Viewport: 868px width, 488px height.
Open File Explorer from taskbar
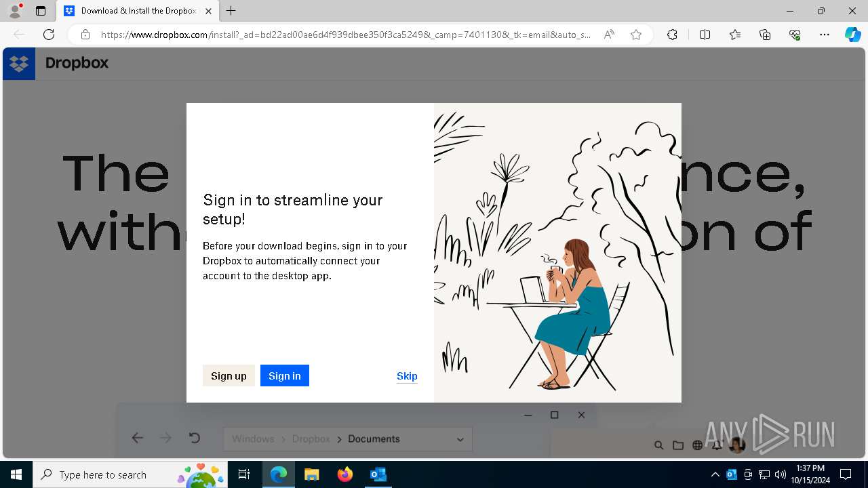click(311, 474)
